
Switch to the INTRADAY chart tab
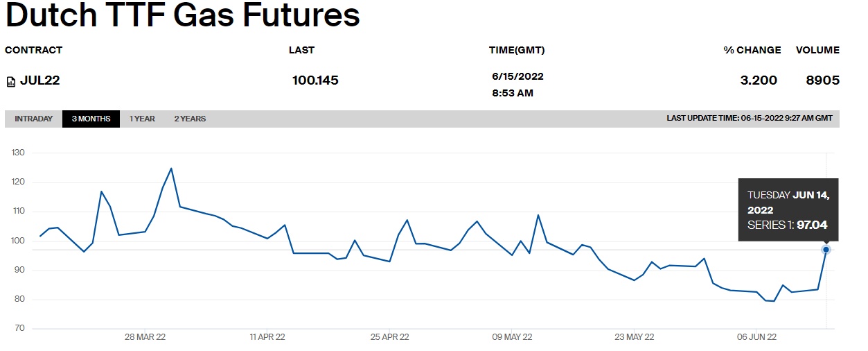(x=33, y=119)
